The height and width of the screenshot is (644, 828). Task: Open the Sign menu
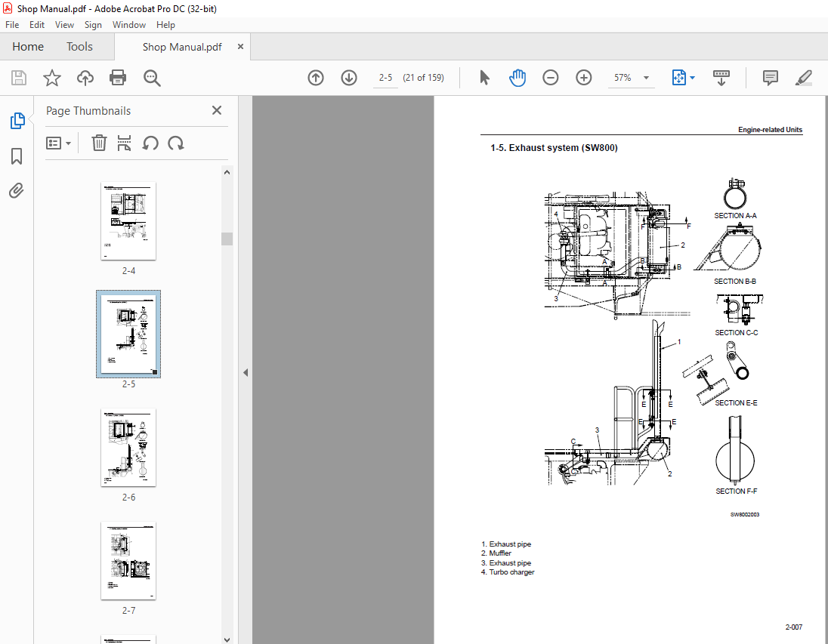[93, 25]
